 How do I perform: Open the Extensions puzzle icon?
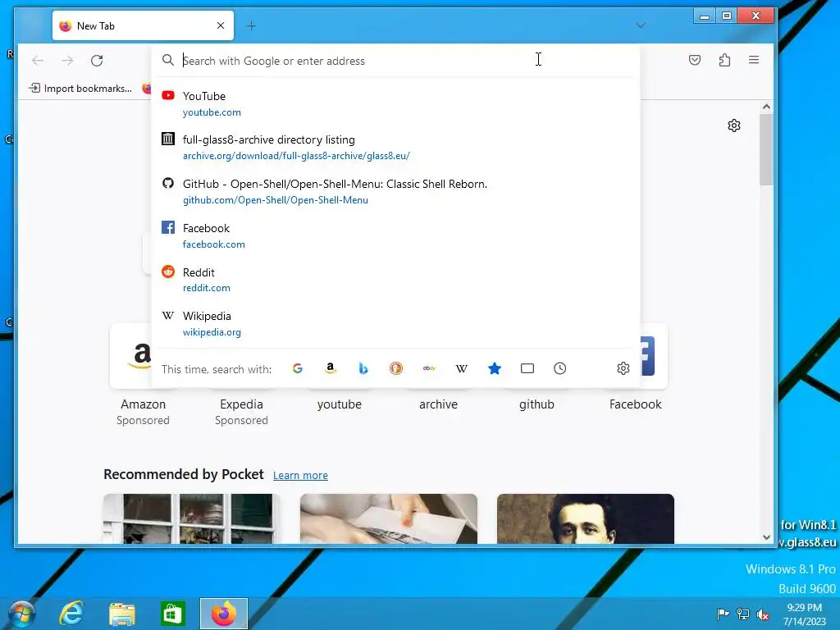click(725, 60)
